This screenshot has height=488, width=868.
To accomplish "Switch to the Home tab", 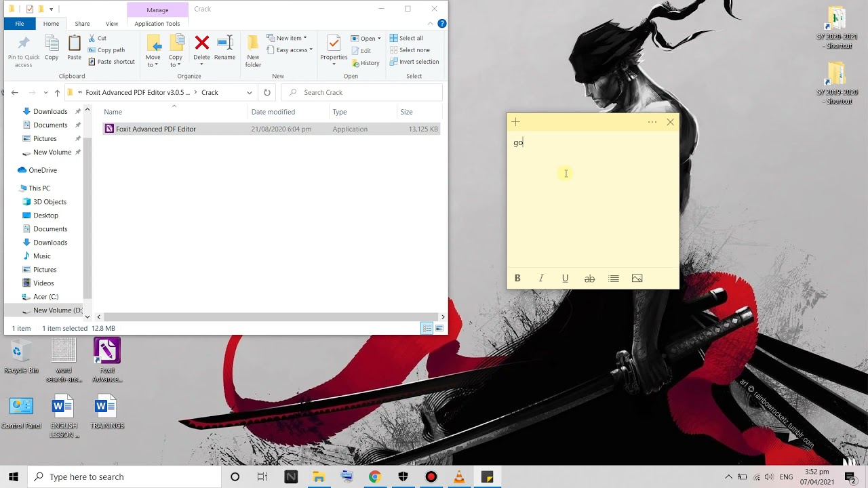I will 51,24.
